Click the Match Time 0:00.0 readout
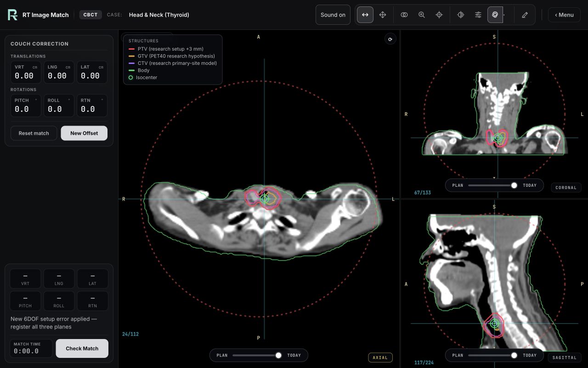The width and height of the screenshot is (588, 368). pos(31,348)
